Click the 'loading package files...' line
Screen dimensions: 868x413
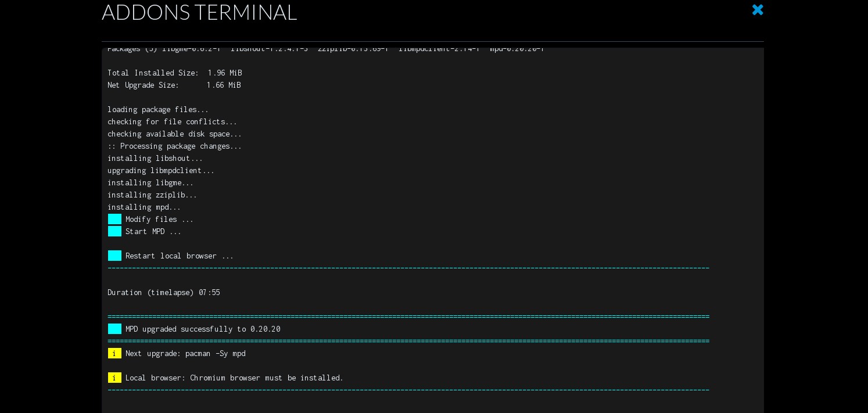click(x=158, y=109)
